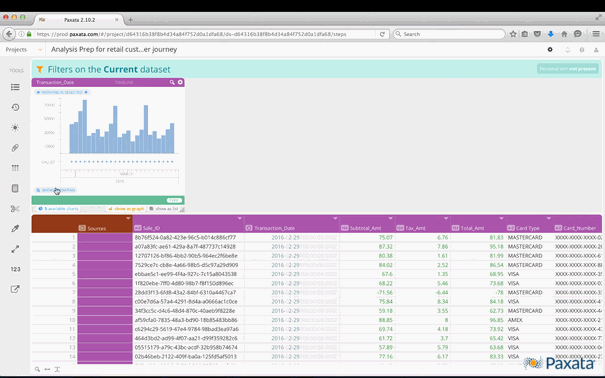Switch filter view to show as list
Screen dimensions: 605x378
click(164, 209)
